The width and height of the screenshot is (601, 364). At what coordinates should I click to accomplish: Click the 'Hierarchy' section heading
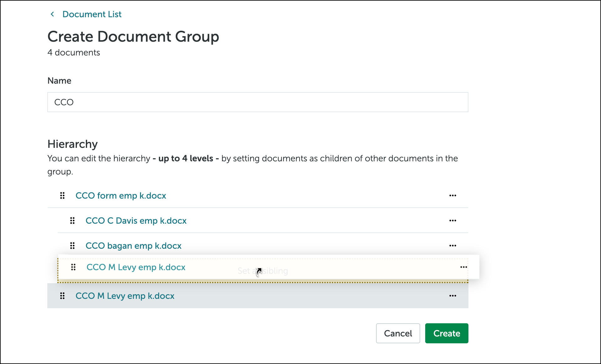click(x=72, y=144)
